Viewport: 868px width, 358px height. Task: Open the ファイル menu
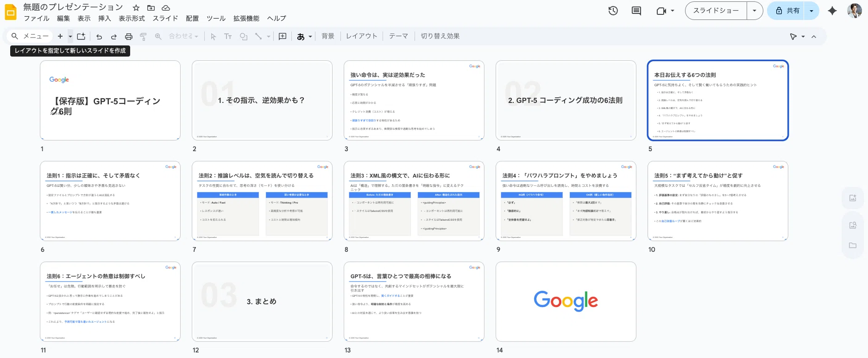(x=37, y=19)
